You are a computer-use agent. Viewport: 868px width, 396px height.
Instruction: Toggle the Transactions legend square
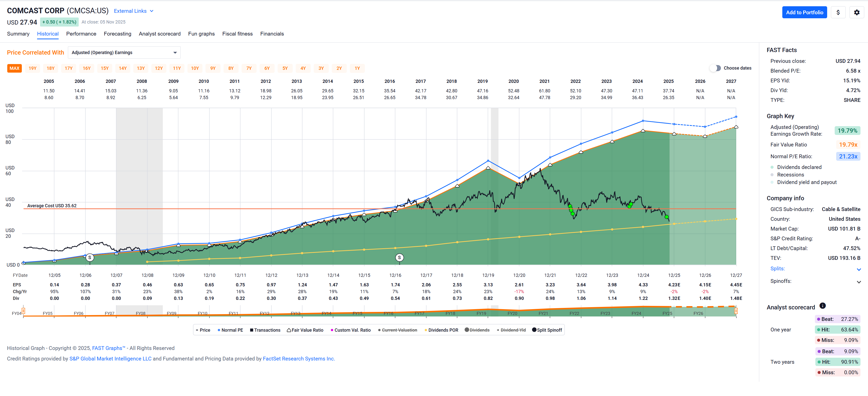coord(251,330)
